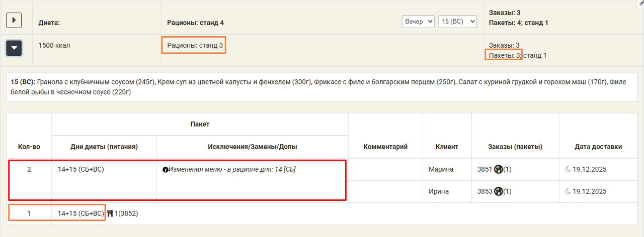Click the fork and knife icon near 1(3852)
The image size is (644, 237).
click(110, 213)
